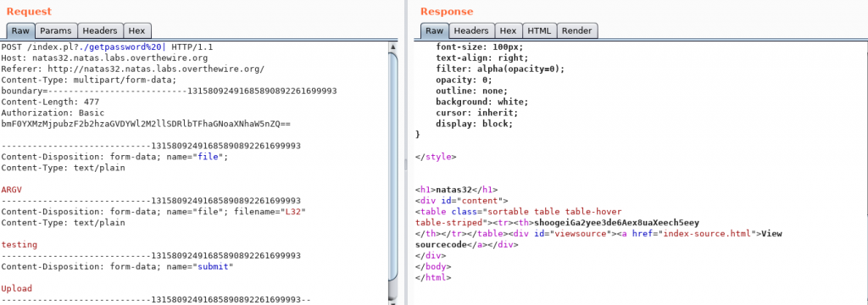Click the filename="L32" disposition line
The image size is (868, 305).
point(153,212)
